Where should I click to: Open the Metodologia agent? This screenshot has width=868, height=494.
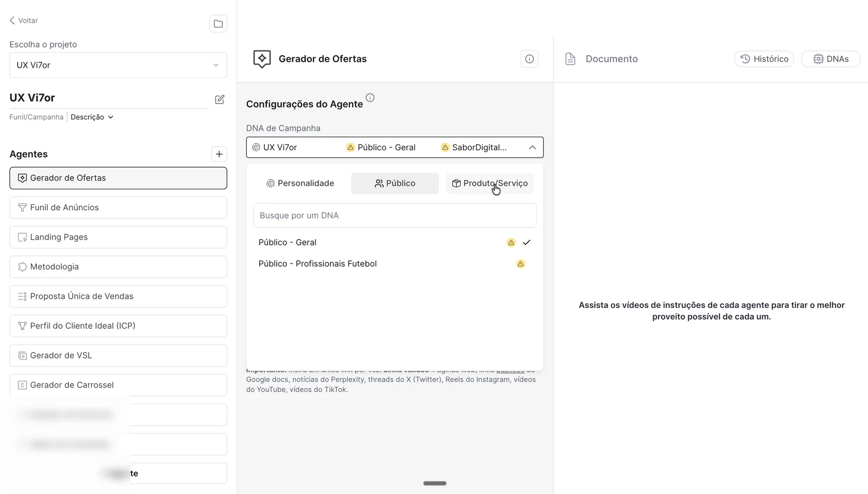click(118, 267)
